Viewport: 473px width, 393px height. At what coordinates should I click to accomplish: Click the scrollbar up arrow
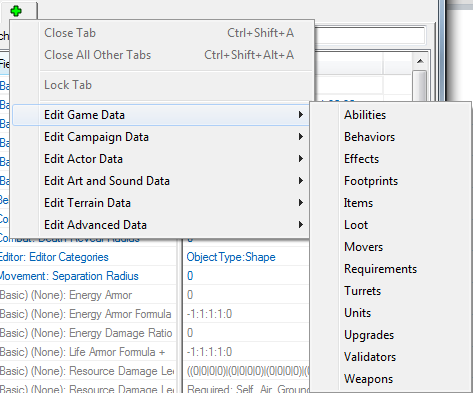click(x=420, y=61)
